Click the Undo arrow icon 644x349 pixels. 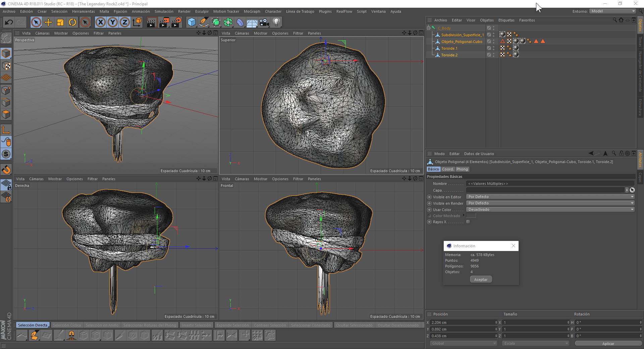pyautogui.click(x=9, y=22)
